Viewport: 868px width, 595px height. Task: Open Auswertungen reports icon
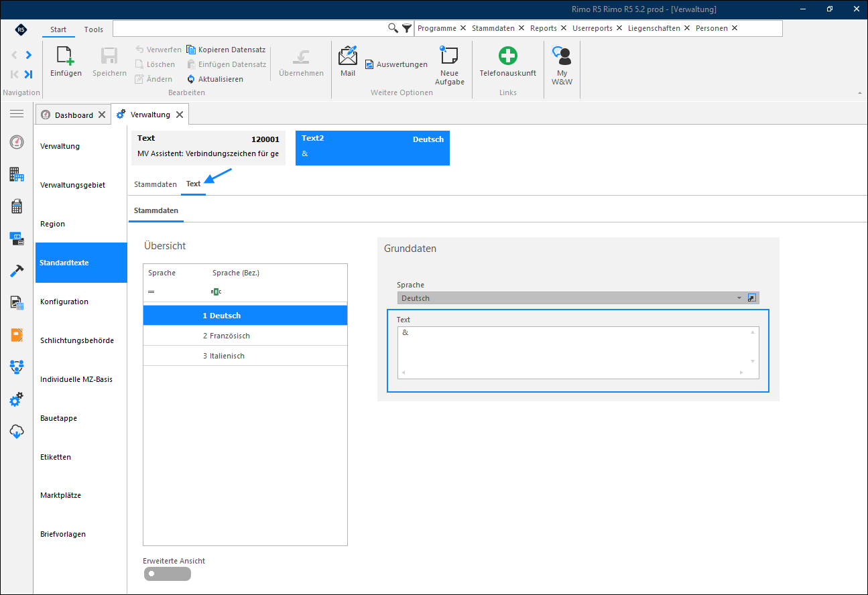pos(369,64)
